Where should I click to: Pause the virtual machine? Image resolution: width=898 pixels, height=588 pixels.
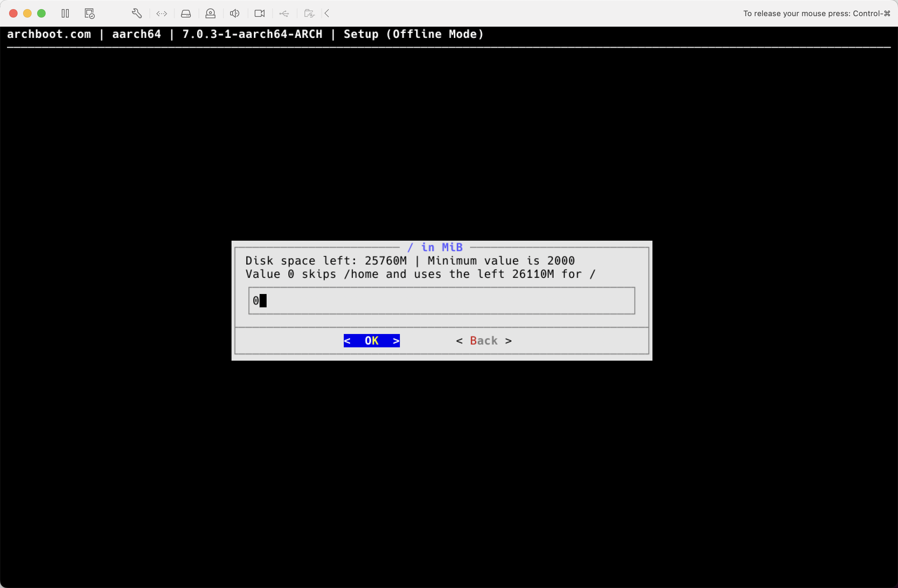click(x=65, y=14)
